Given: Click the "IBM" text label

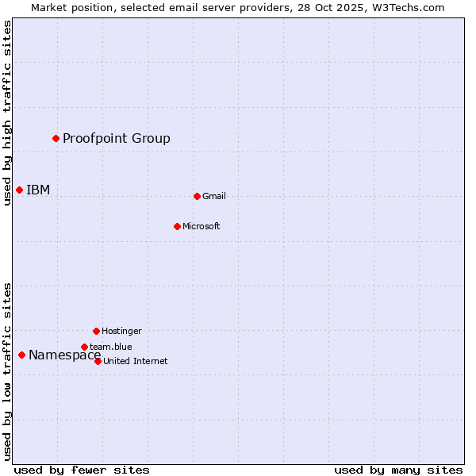Looking at the screenshot, I should (38, 190).
